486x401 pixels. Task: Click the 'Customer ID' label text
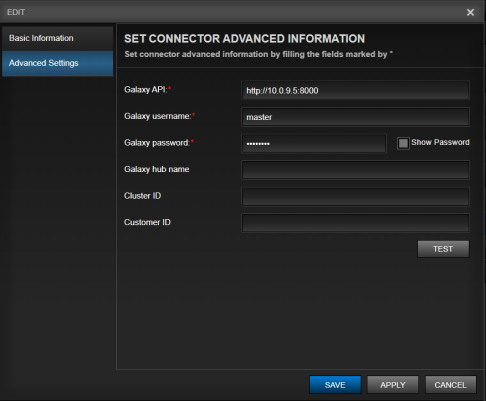(147, 222)
